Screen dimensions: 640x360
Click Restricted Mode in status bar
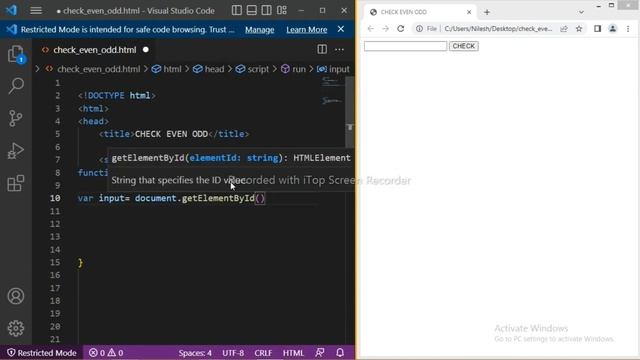pyautogui.click(x=42, y=353)
